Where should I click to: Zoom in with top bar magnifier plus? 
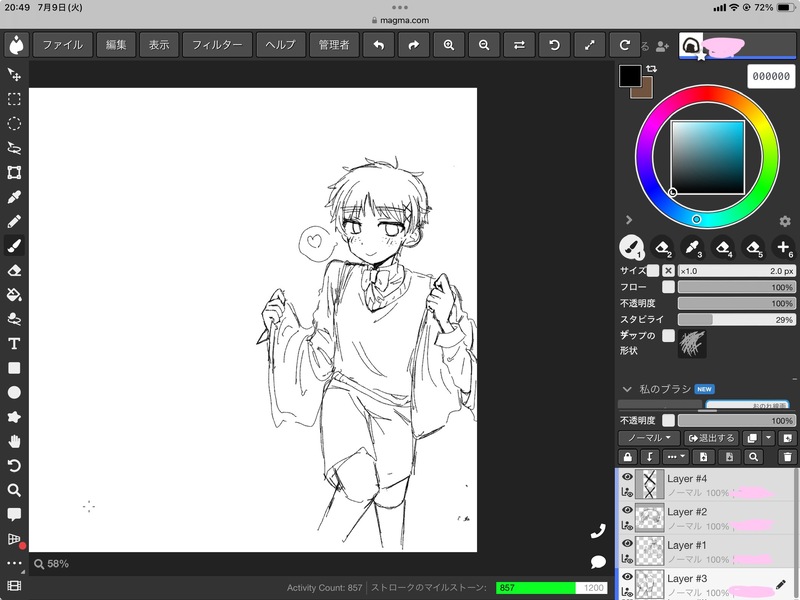(449, 45)
